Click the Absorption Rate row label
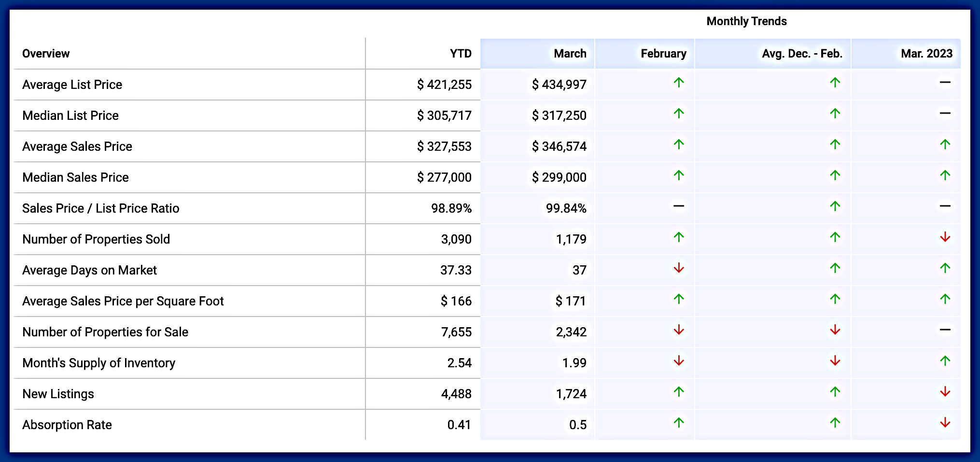Viewport: 980px width, 462px height. 67,425
